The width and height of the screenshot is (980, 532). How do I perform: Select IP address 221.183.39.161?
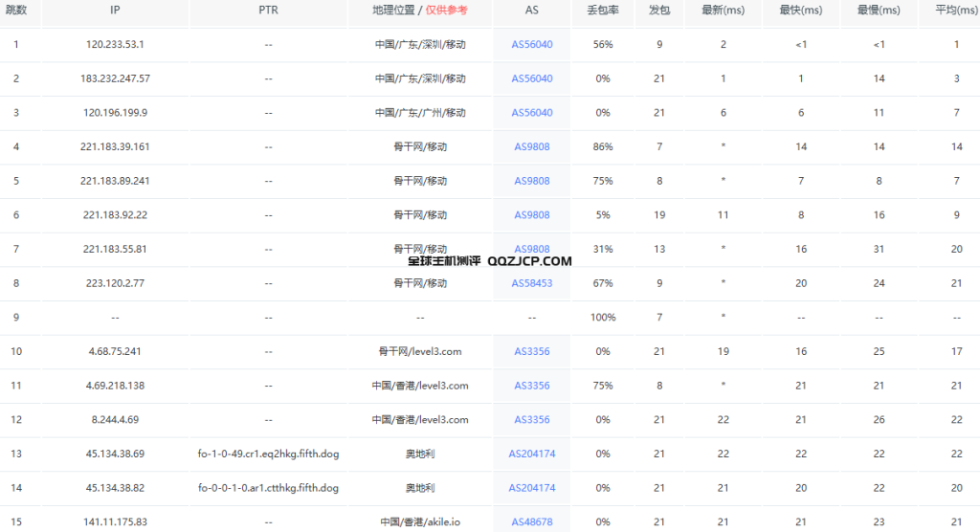click(x=115, y=147)
